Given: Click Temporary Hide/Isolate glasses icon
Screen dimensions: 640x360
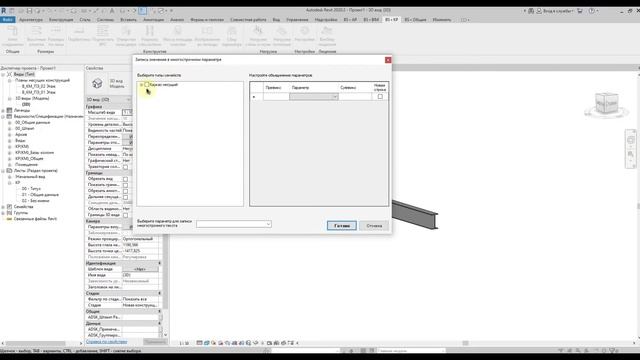Looking at the screenshot, I should click(256, 343).
